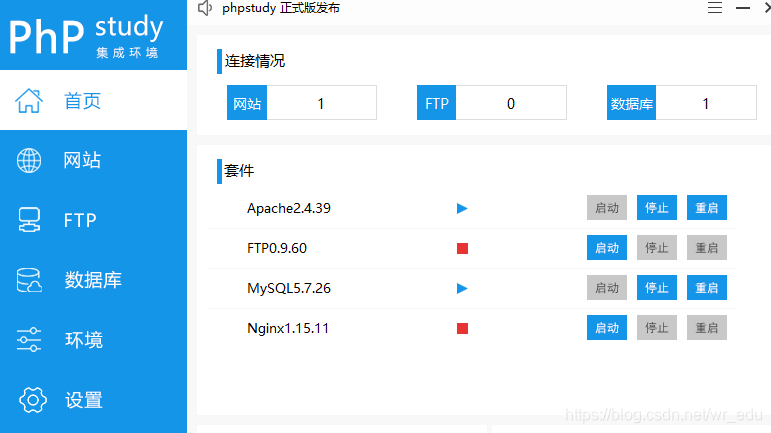Click the FTP server icon
This screenshot has width=771, height=433.
pos(29,220)
